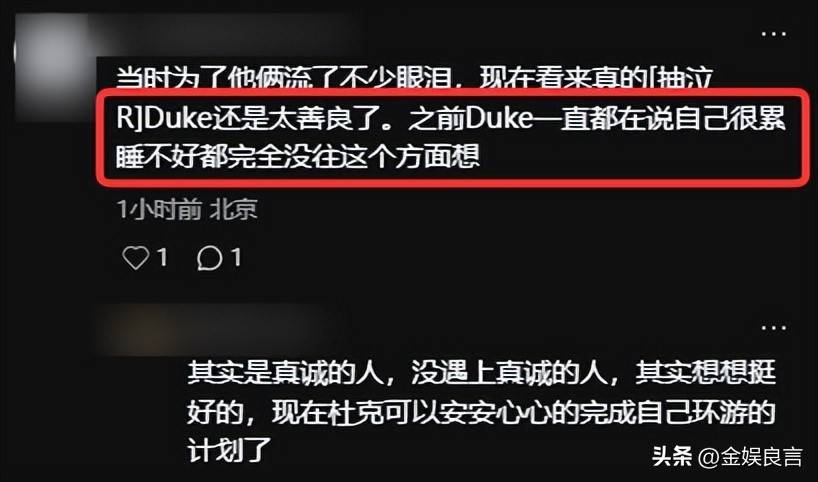The height and width of the screenshot is (482, 818).
Task: Click the like count beside the heart
Action: pyautogui.click(x=162, y=257)
